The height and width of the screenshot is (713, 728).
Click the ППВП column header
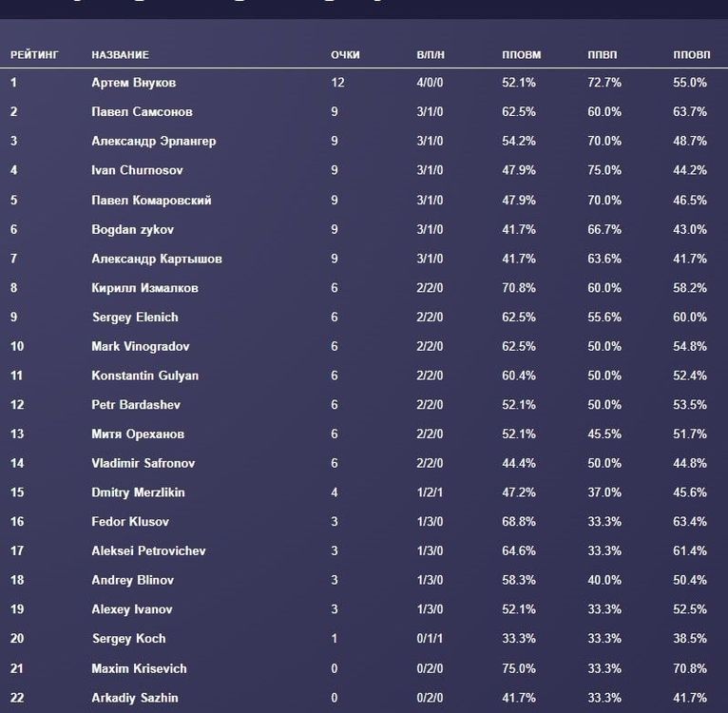click(603, 55)
